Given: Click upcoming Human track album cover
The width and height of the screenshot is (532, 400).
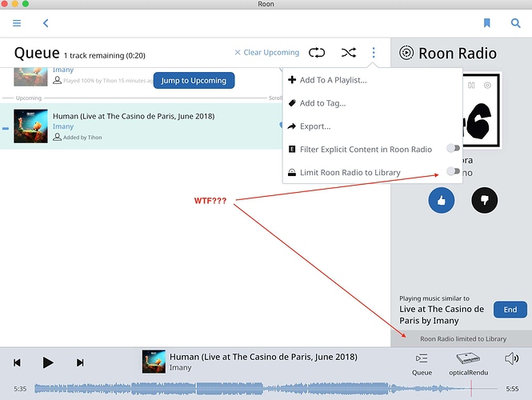Looking at the screenshot, I should click(x=30, y=126).
